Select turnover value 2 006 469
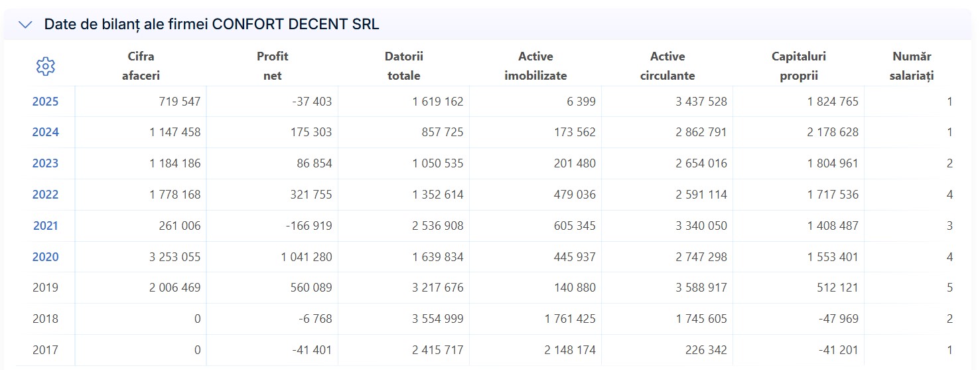This screenshot has height=370, width=980. point(175,288)
